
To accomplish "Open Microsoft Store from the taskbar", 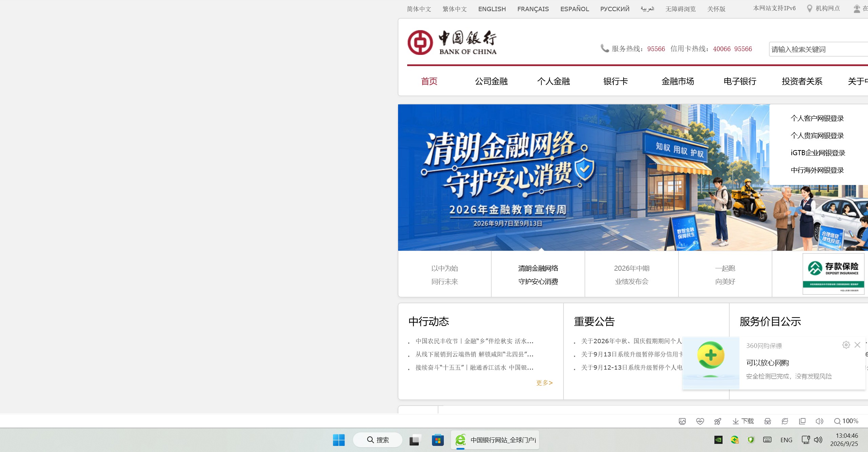I will point(438,440).
